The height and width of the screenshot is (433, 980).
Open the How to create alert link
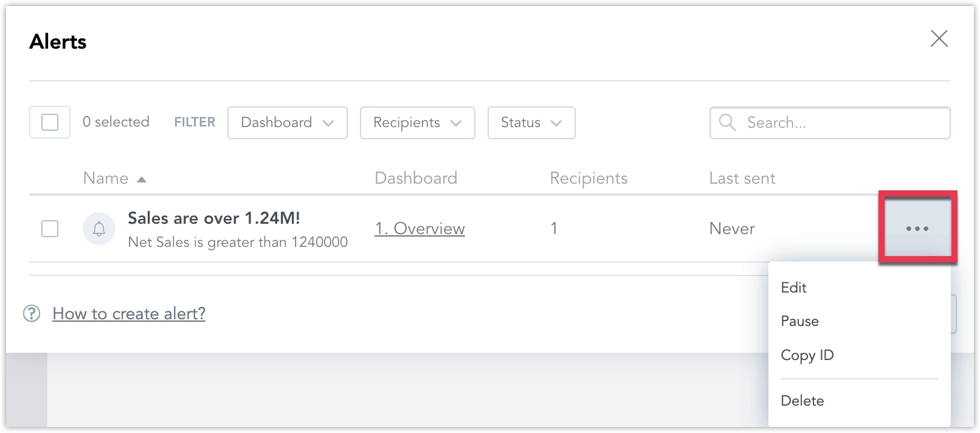coord(129,314)
